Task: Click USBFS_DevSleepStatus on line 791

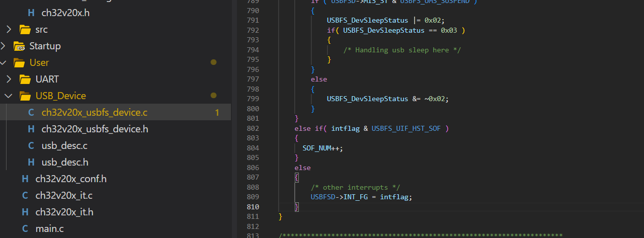Action: (x=367, y=20)
